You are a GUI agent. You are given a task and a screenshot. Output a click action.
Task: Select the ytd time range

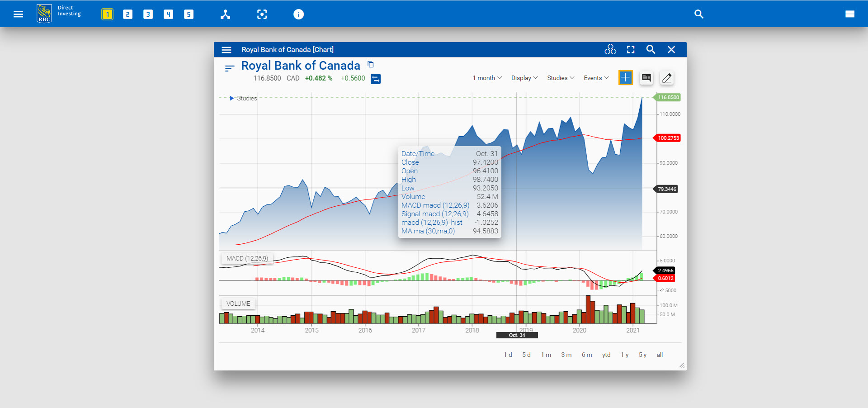pyautogui.click(x=606, y=355)
